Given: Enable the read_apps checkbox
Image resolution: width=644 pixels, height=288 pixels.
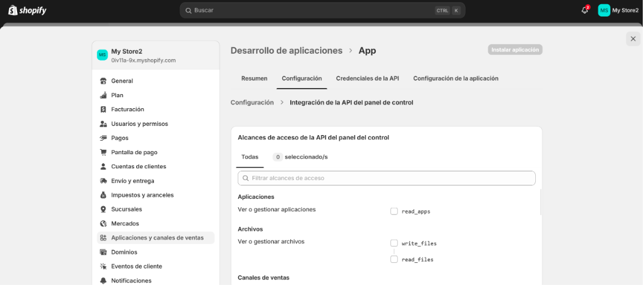Looking at the screenshot, I should tap(394, 212).
